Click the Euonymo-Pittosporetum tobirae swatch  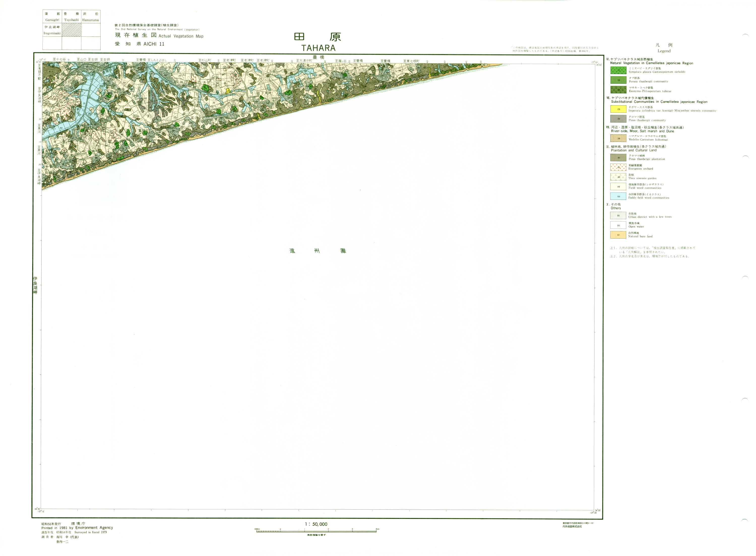[x=618, y=90]
